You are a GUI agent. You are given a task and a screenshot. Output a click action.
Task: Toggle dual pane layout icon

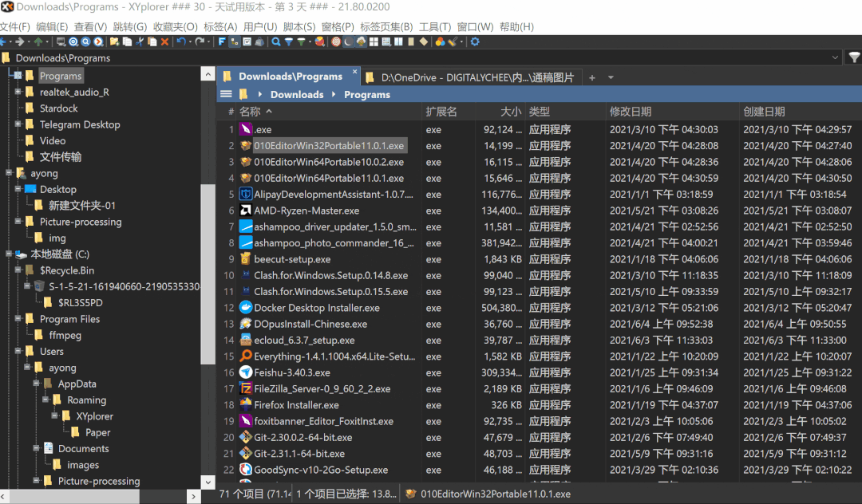click(398, 41)
